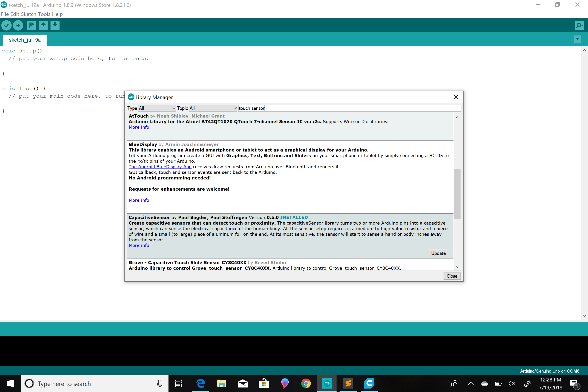Select Grove Capacitive Touch Slide Sensor entry
Viewport: 588px width, 392px height.
tap(187, 262)
